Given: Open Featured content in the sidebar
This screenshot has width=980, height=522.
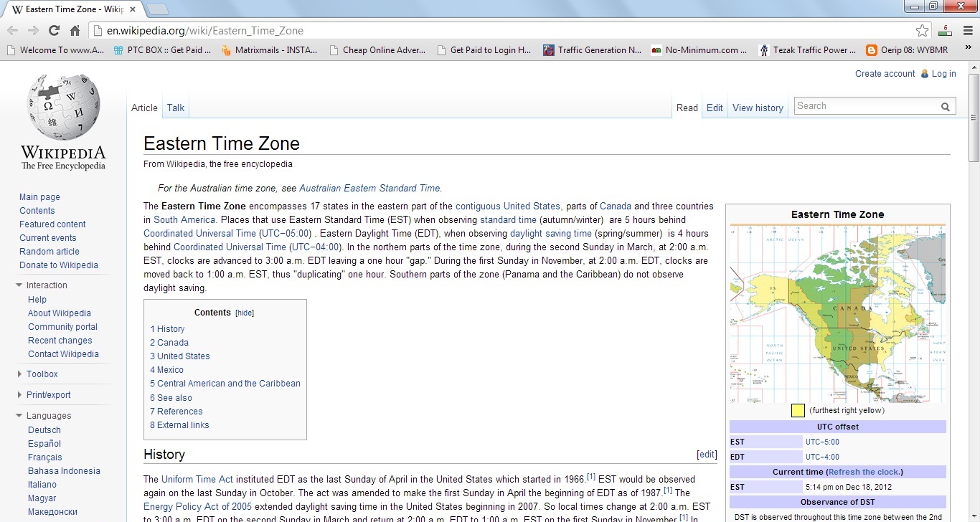Looking at the screenshot, I should click(x=52, y=224).
